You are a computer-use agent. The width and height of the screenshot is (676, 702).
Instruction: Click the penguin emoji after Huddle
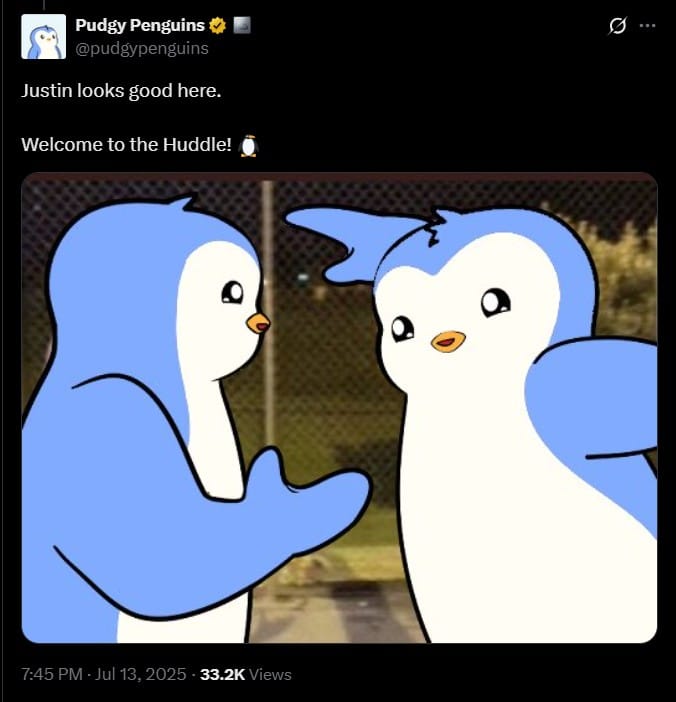tap(248, 146)
